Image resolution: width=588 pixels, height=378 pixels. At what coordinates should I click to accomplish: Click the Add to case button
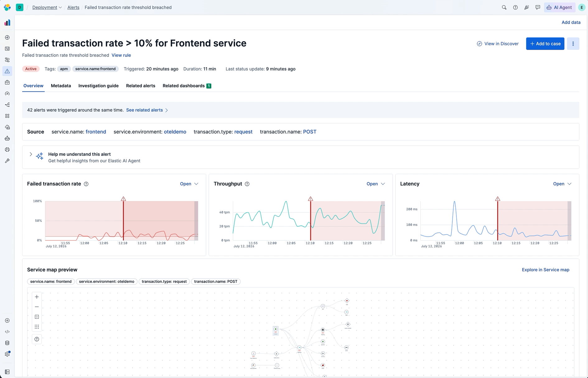point(545,44)
